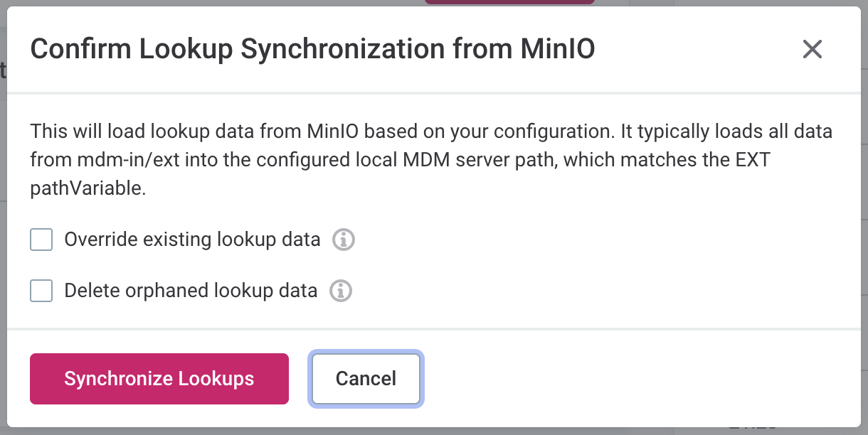
Task: Tick the checkbox for overriding lookup data
Action: [x=41, y=240]
